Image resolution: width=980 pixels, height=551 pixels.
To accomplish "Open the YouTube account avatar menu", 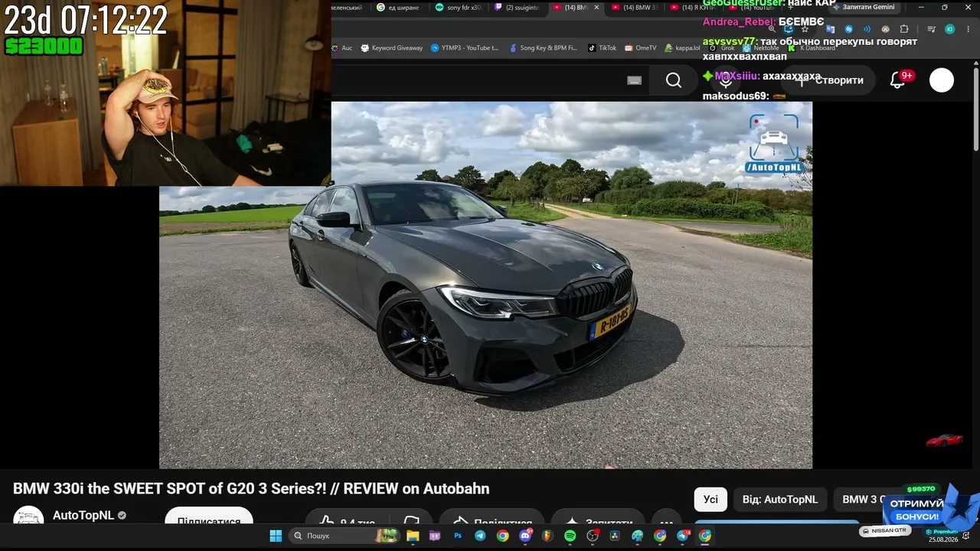I will (x=942, y=80).
